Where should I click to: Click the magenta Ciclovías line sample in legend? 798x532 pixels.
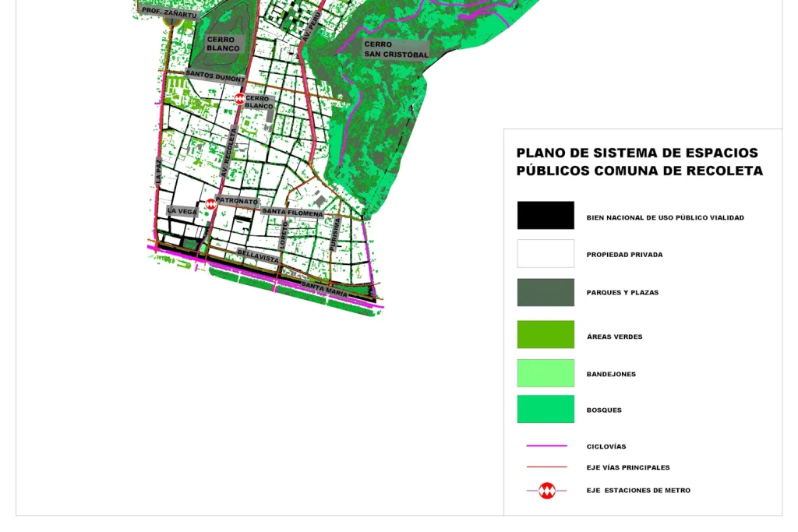click(x=546, y=446)
